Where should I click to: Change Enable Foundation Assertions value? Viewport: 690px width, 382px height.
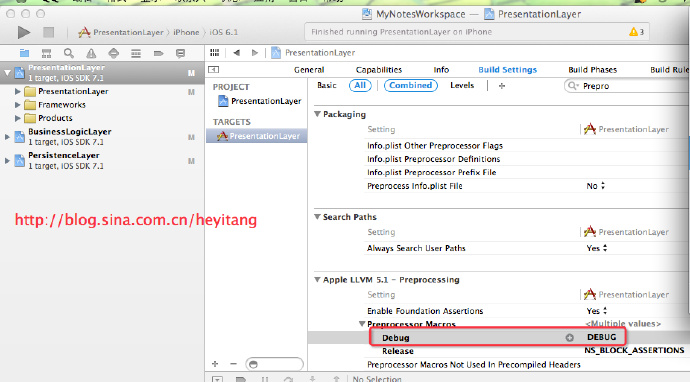click(x=597, y=311)
